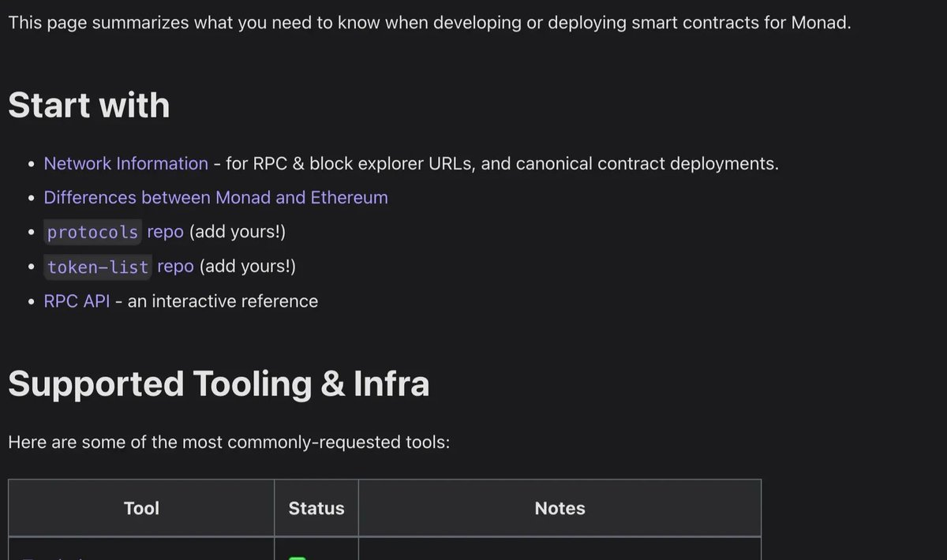This screenshot has height=560, width=947.
Task: Click add yours text beside protocols repo
Action: (237, 233)
